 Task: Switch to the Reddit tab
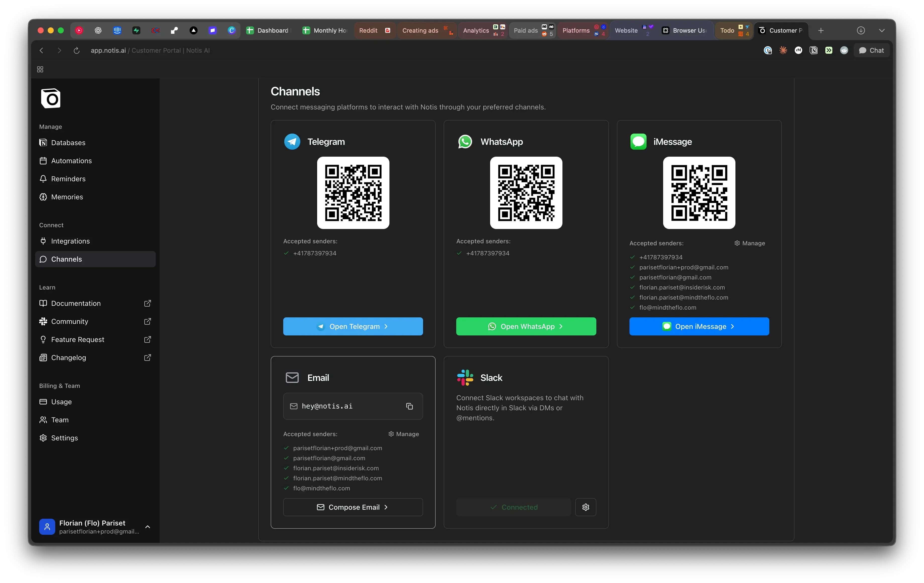(x=375, y=30)
